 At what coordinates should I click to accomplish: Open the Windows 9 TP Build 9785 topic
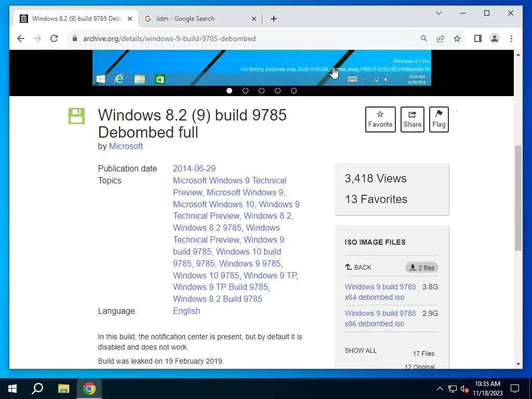220,287
